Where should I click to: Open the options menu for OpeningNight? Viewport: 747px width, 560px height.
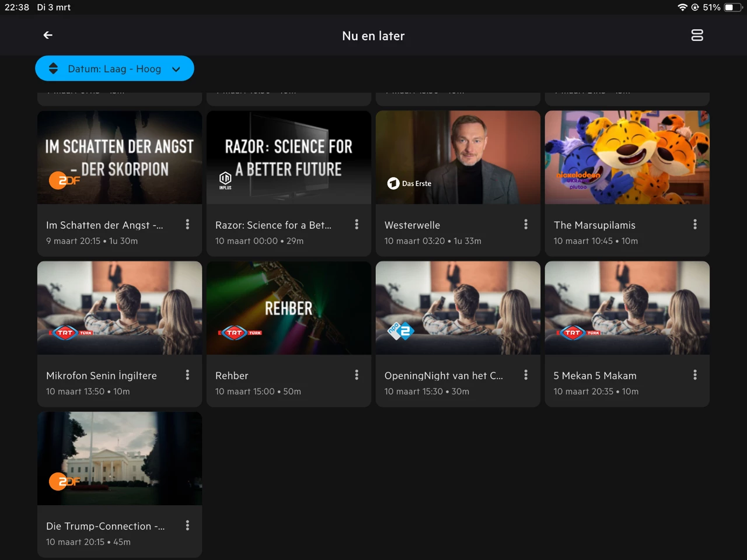tap(526, 375)
